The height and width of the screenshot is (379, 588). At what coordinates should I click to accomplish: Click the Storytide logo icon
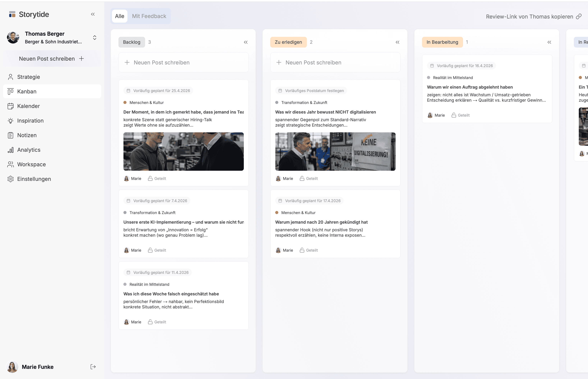tap(12, 14)
